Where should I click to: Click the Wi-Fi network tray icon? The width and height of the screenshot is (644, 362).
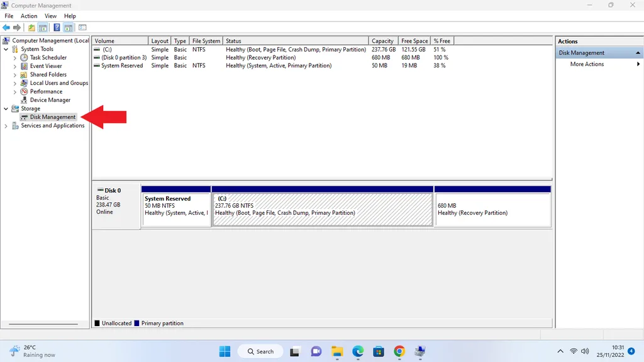(574, 351)
